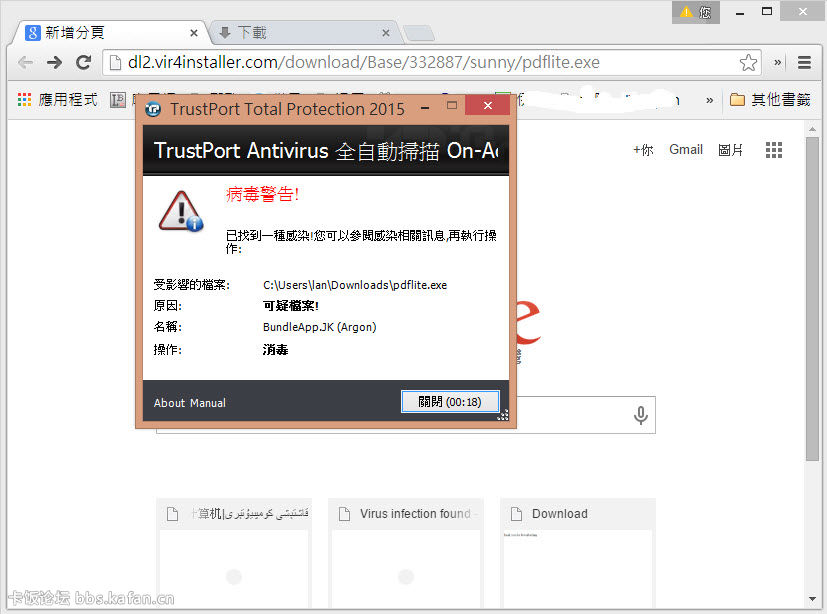Click the Gmail link
827x614 pixels.
[x=686, y=149]
